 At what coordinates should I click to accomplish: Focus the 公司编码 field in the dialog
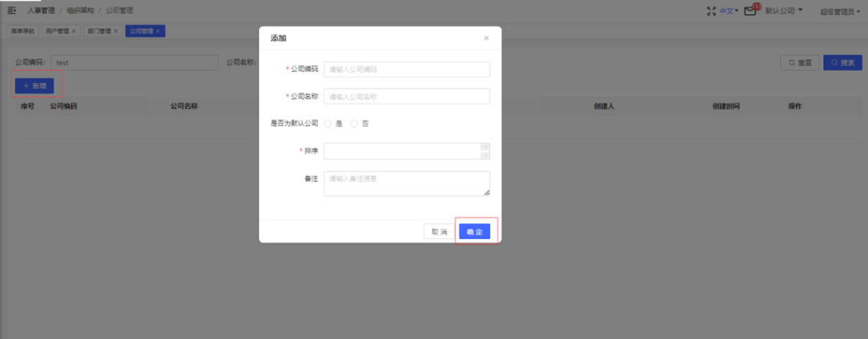tap(407, 69)
